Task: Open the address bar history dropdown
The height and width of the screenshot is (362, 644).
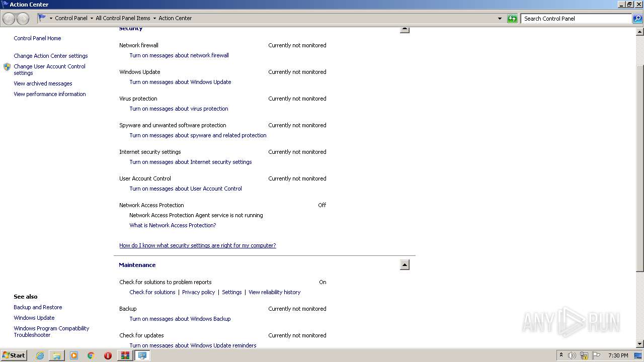Action: [x=500, y=19]
